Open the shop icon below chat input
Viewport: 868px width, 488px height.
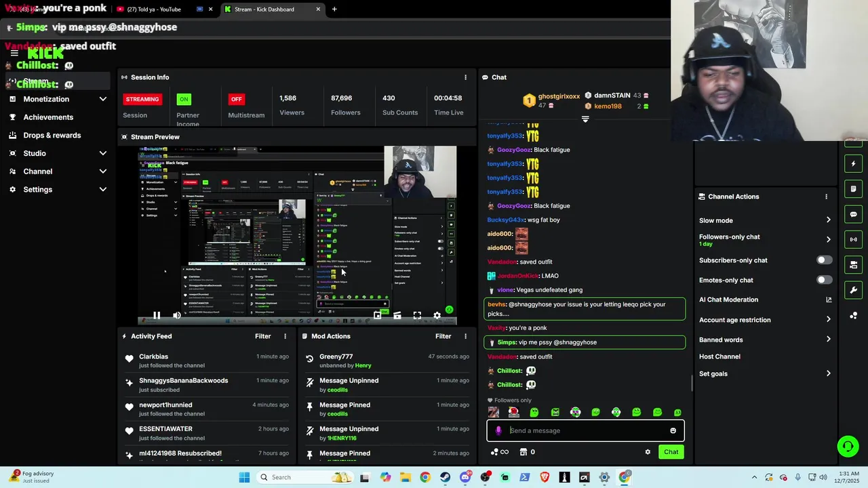[x=524, y=452]
